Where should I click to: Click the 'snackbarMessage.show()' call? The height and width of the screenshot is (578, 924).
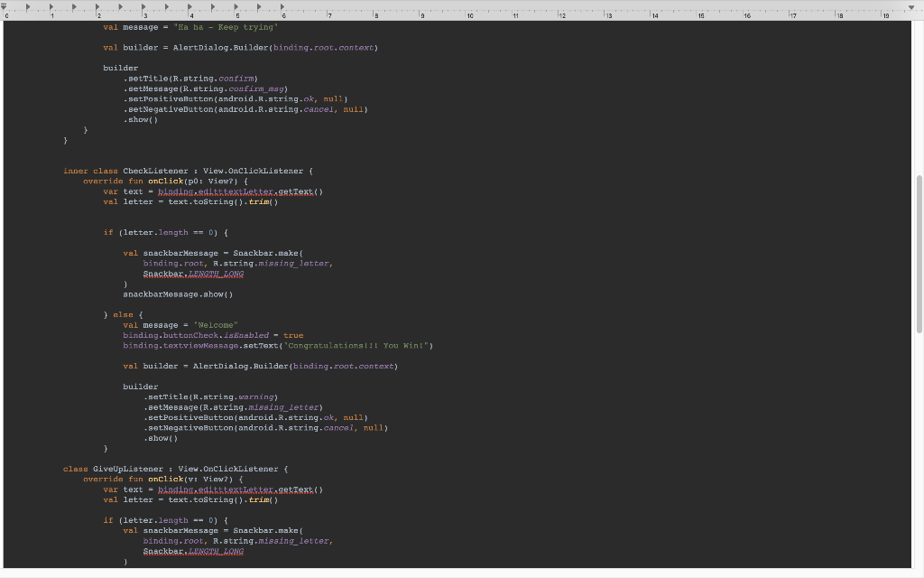[x=178, y=294]
